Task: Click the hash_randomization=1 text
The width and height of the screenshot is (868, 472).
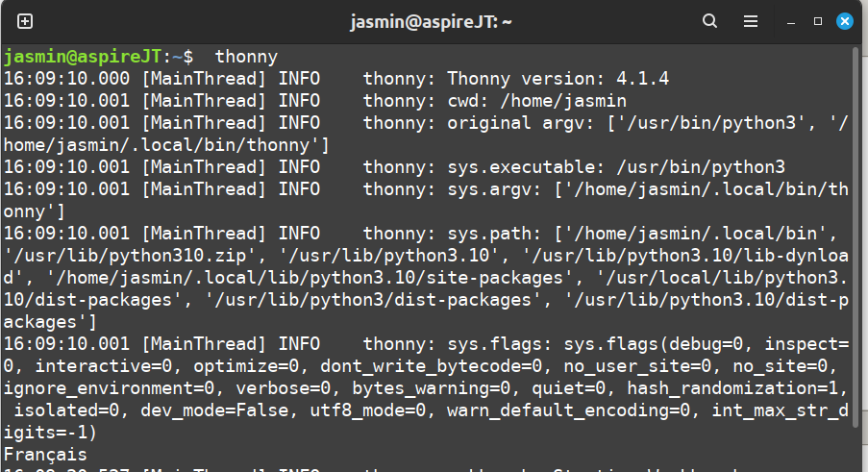Action: click(737, 388)
